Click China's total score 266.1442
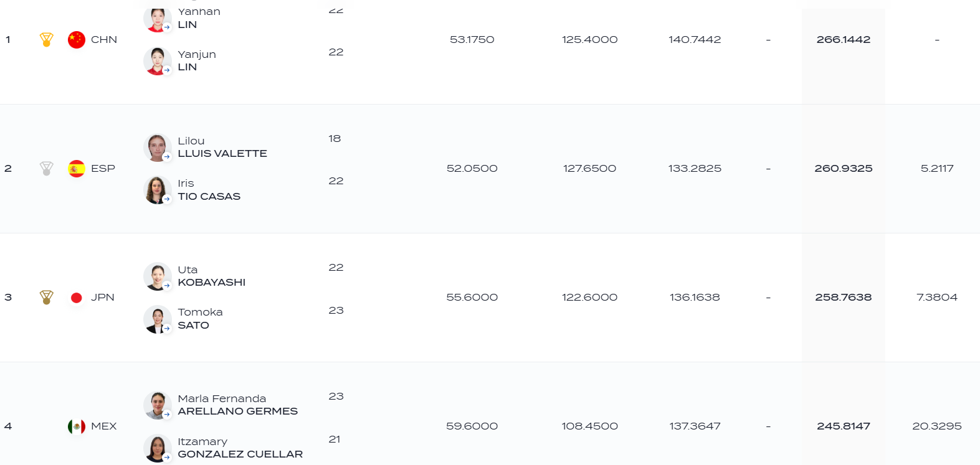Screen dimensions: 980x465 click(844, 40)
